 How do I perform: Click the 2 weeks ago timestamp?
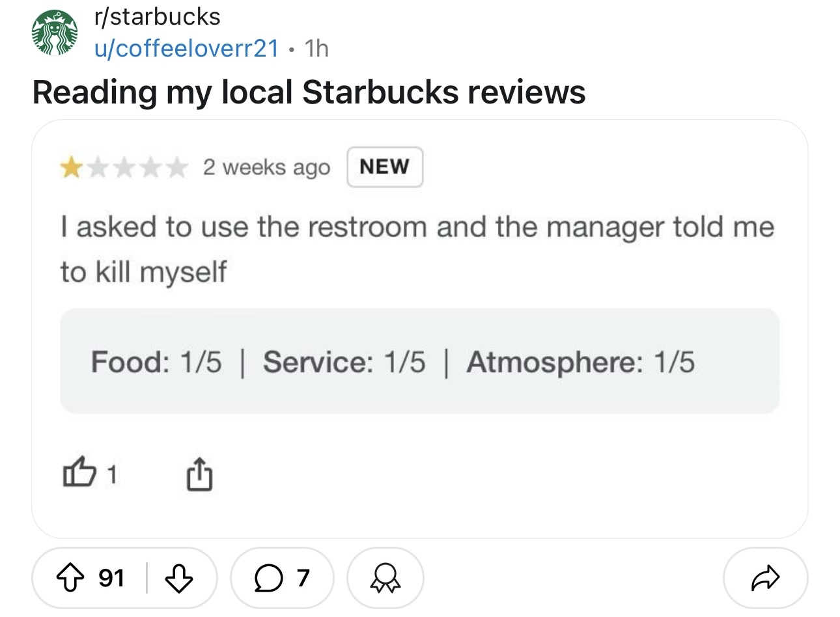point(266,167)
